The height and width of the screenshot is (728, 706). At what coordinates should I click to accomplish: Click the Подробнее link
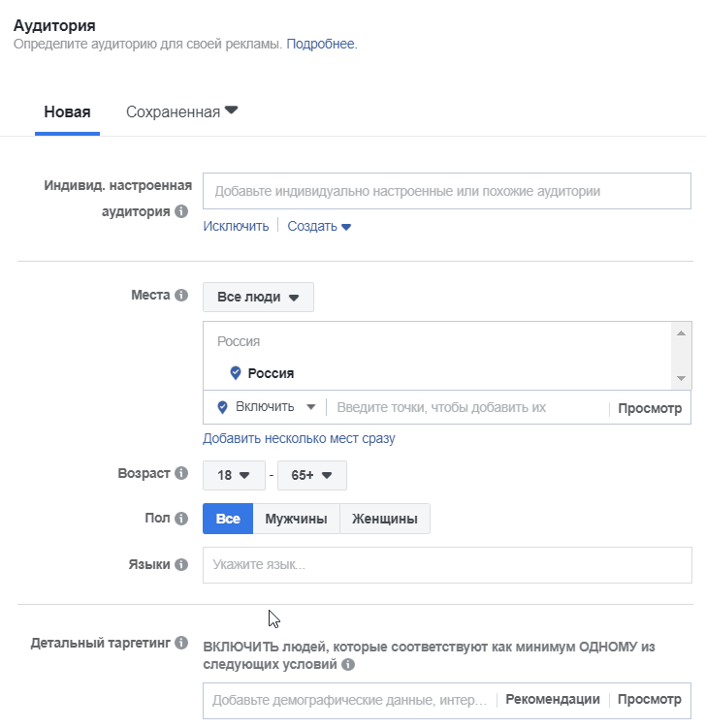(x=322, y=45)
